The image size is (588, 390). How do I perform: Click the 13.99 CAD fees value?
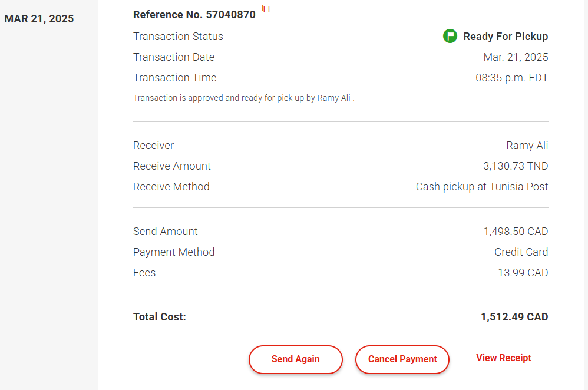tap(523, 273)
